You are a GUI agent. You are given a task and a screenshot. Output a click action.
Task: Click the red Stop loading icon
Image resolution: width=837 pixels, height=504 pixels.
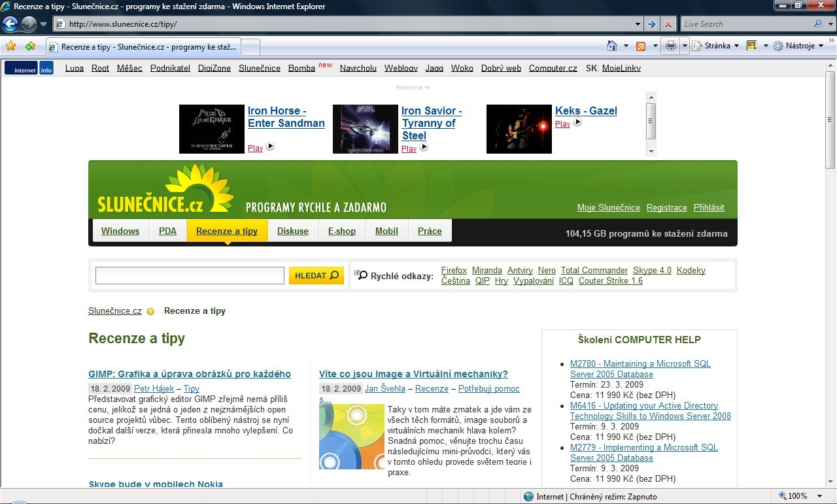[x=668, y=24]
